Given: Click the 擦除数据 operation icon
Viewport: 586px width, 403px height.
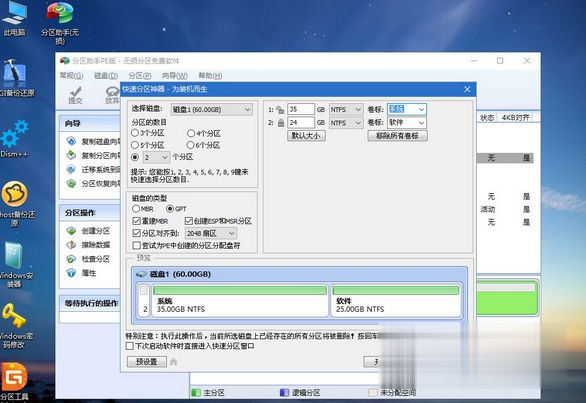Looking at the screenshot, I should coord(71,245).
